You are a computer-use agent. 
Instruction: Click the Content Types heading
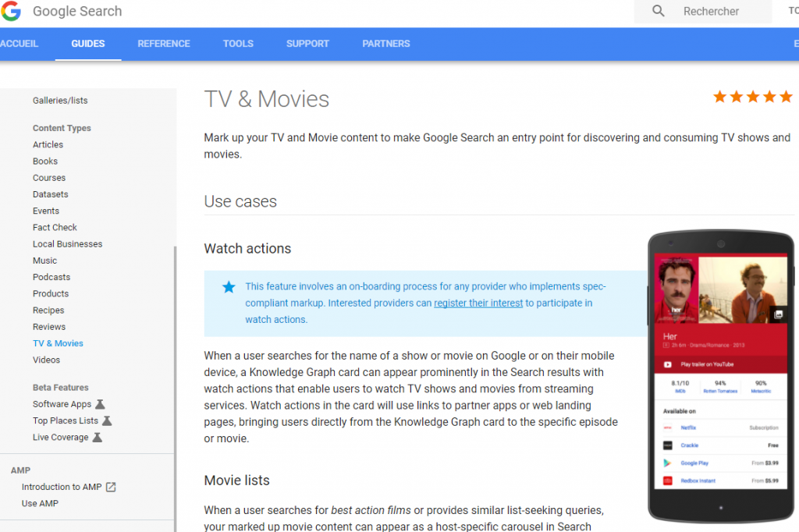[62, 128]
